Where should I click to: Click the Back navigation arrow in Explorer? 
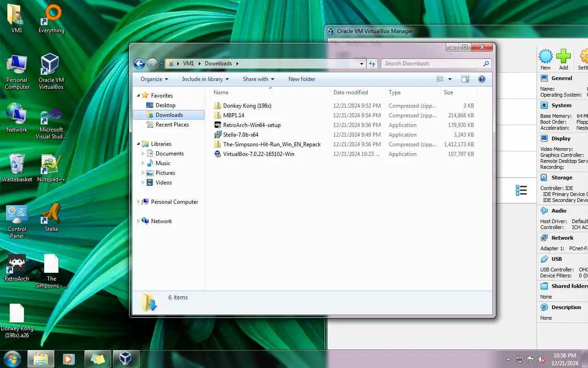click(x=139, y=63)
